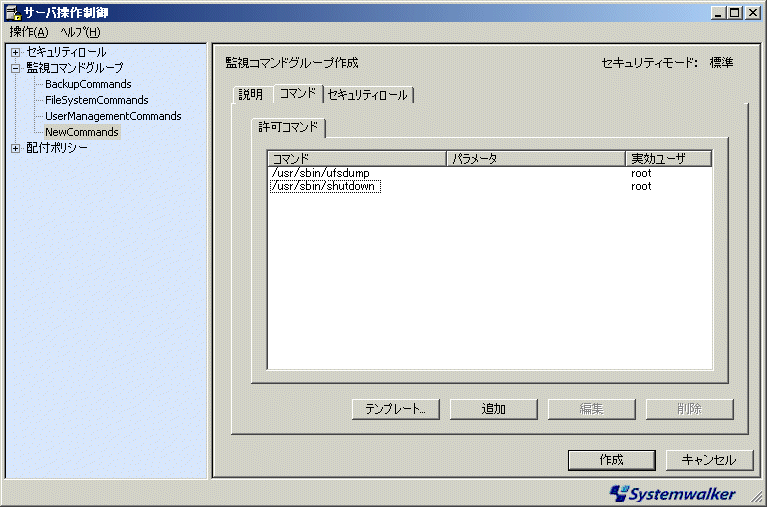Collapse the 監視コマンドグループ tree node
767x507 pixels.
pos(16,68)
